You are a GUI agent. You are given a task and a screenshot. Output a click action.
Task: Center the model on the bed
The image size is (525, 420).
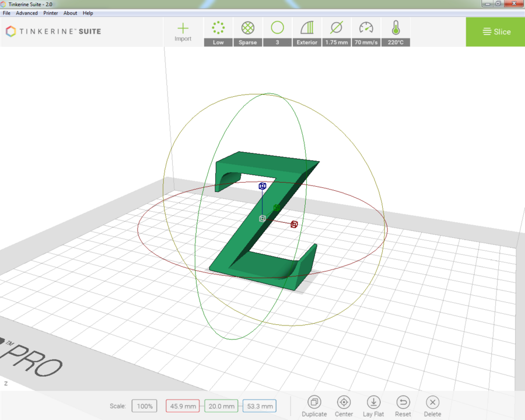click(344, 405)
